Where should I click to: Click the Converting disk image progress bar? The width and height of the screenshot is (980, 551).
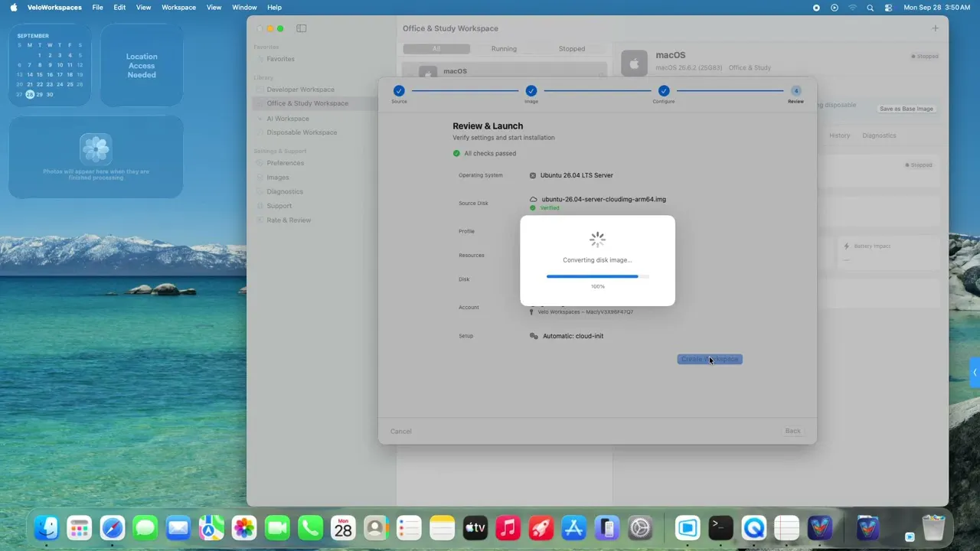(598, 276)
